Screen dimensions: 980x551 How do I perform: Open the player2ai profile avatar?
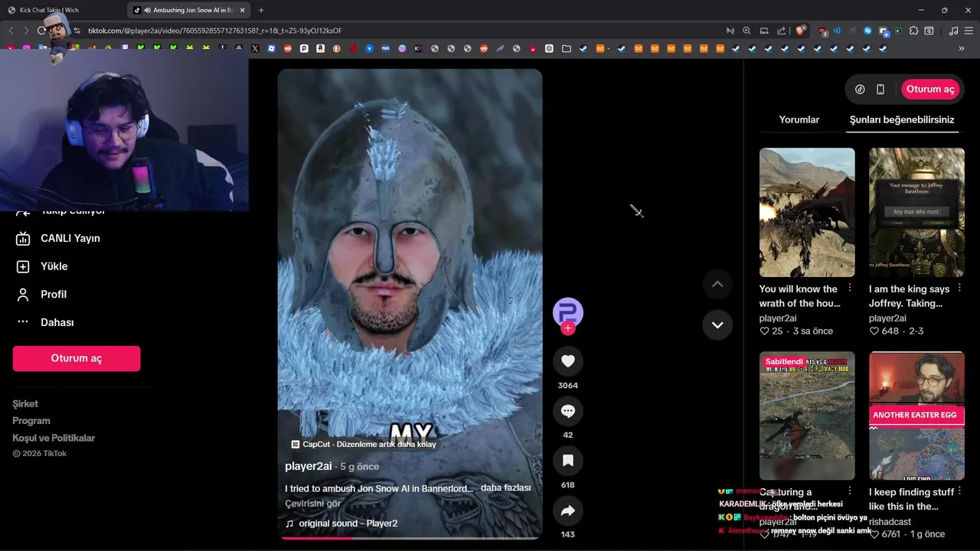[567, 312]
